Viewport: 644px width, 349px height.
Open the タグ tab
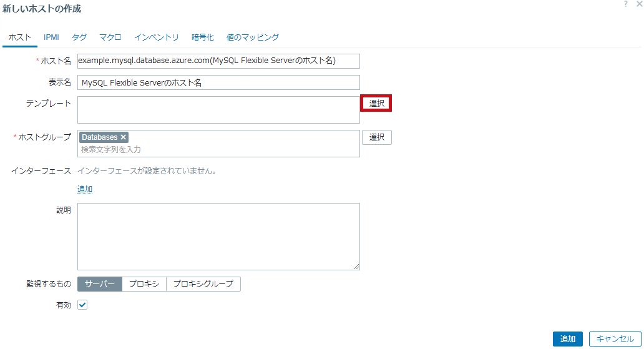[x=79, y=37]
